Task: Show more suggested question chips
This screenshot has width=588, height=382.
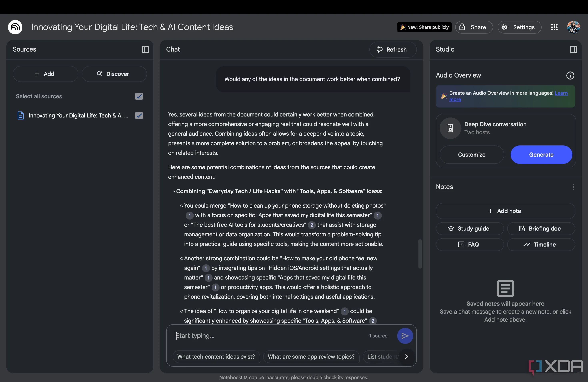Action: point(406,357)
